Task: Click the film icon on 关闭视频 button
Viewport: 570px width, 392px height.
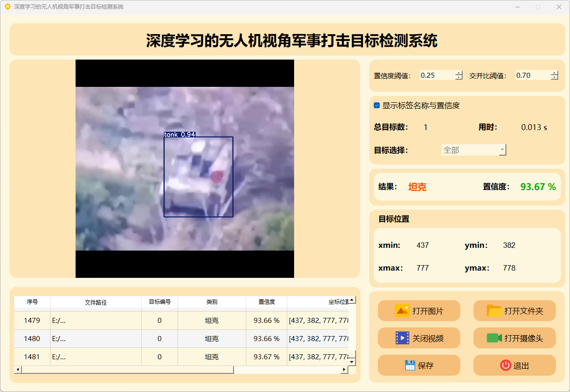Action: click(x=402, y=338)
